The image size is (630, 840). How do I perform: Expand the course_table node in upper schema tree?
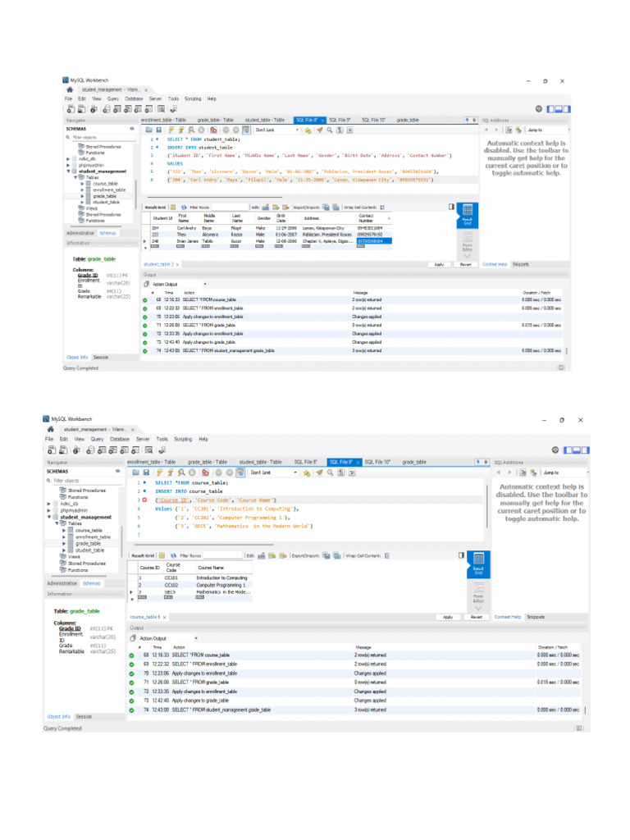tap(83, 184)
